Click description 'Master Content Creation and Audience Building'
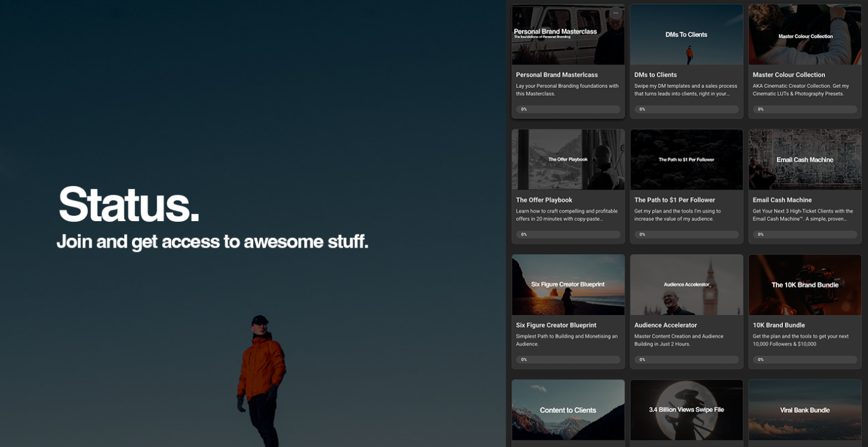 coord(679,340)
